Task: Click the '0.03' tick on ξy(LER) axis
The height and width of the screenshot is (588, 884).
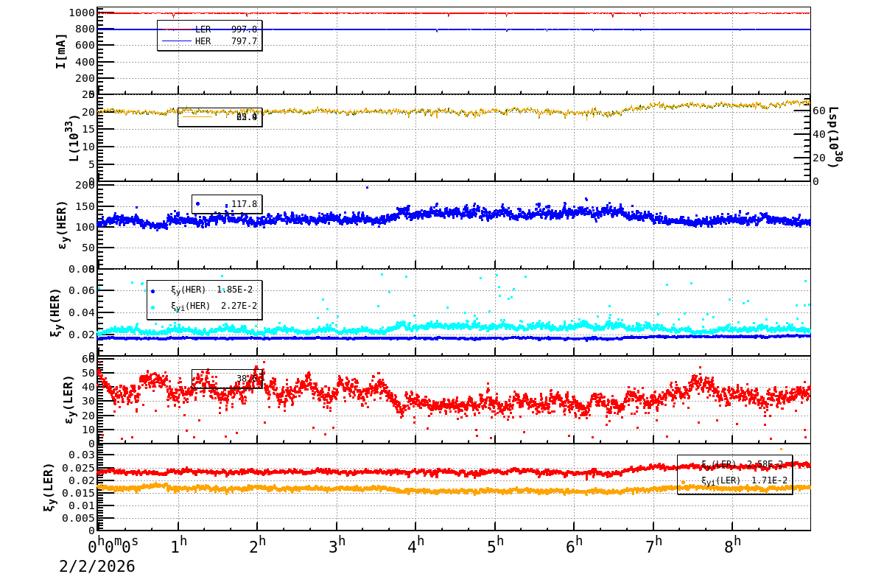Action: (81, 455)
